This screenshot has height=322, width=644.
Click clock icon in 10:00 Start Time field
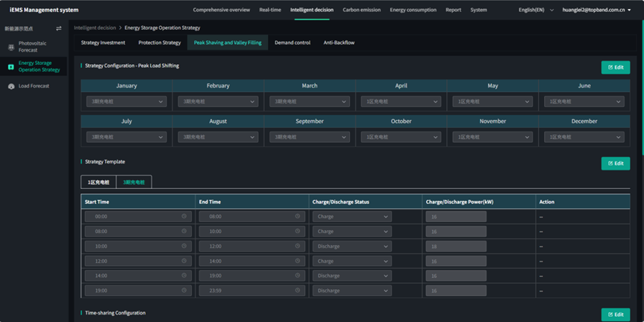pos(184,246)
